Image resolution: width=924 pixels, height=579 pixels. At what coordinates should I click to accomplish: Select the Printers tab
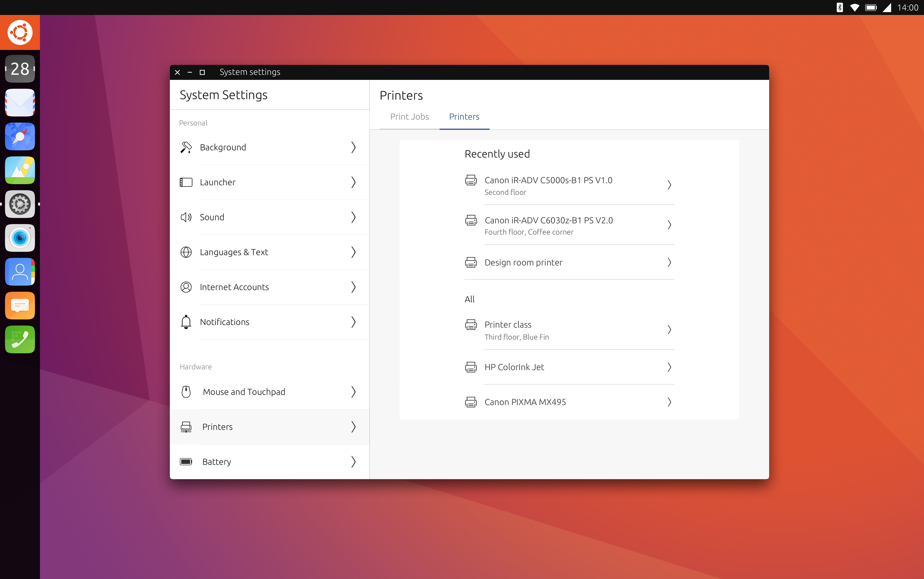click(x=464, y=117)
